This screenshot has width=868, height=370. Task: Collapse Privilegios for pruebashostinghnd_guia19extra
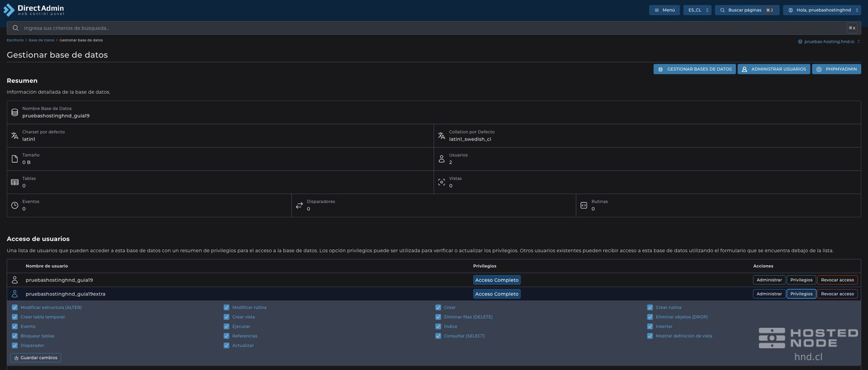coord(801,294)
